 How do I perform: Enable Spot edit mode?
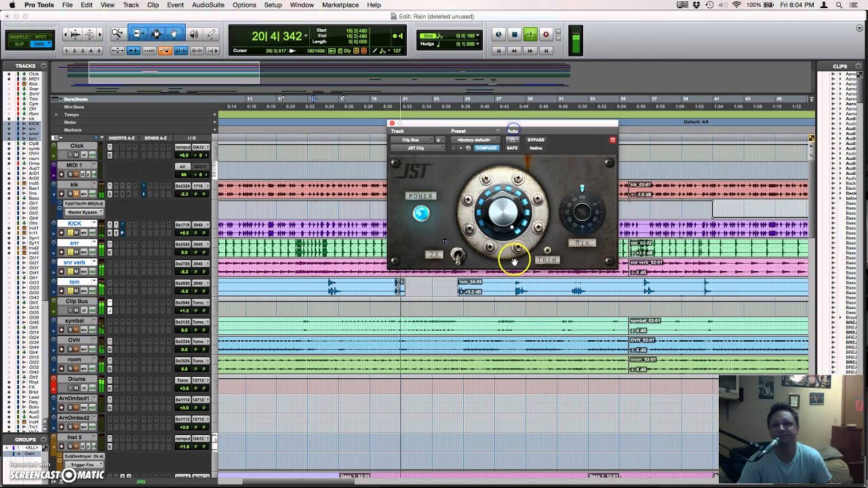click(x=41, y=37)
